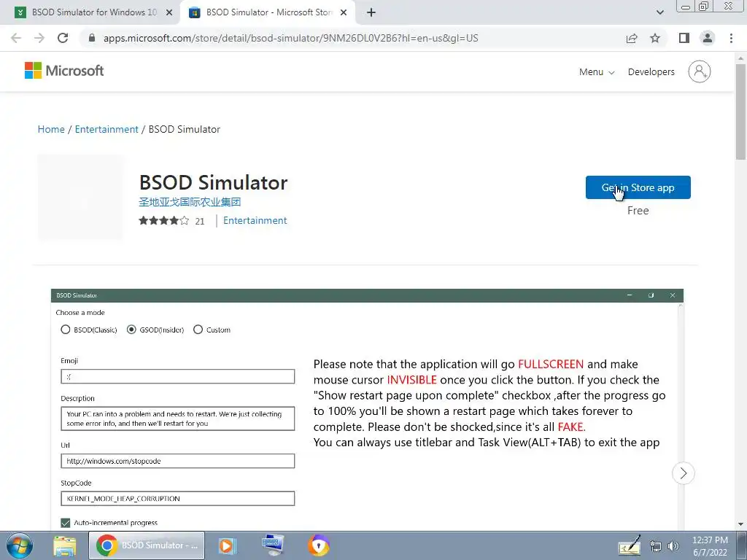Click the Url input field
The width and height of the screenshot is (747, 560).
(x=178, y=461)
